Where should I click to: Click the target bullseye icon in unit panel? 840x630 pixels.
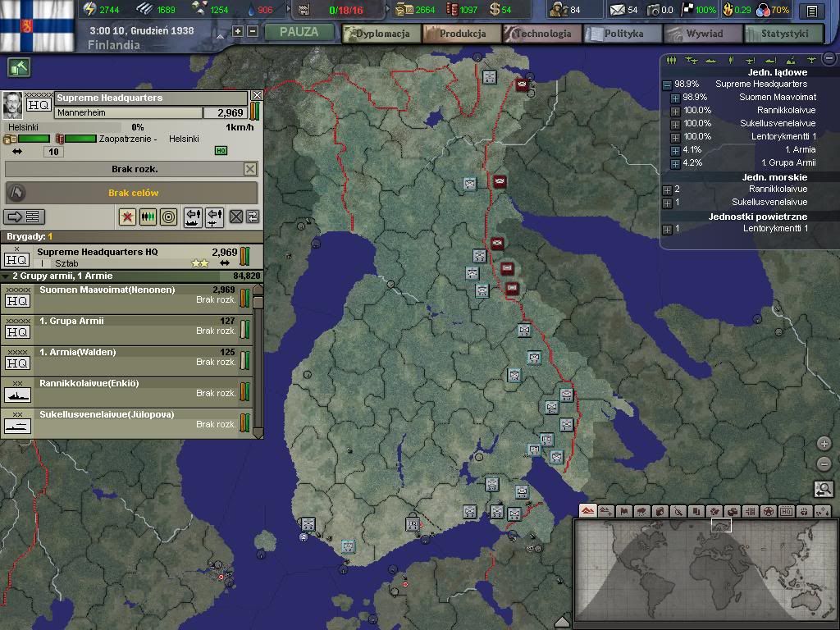pyautogui.click(x=169, y=217)
